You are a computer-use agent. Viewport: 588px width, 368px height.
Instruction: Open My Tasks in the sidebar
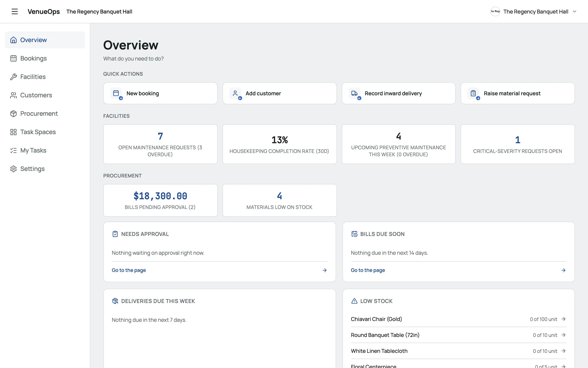45,150
